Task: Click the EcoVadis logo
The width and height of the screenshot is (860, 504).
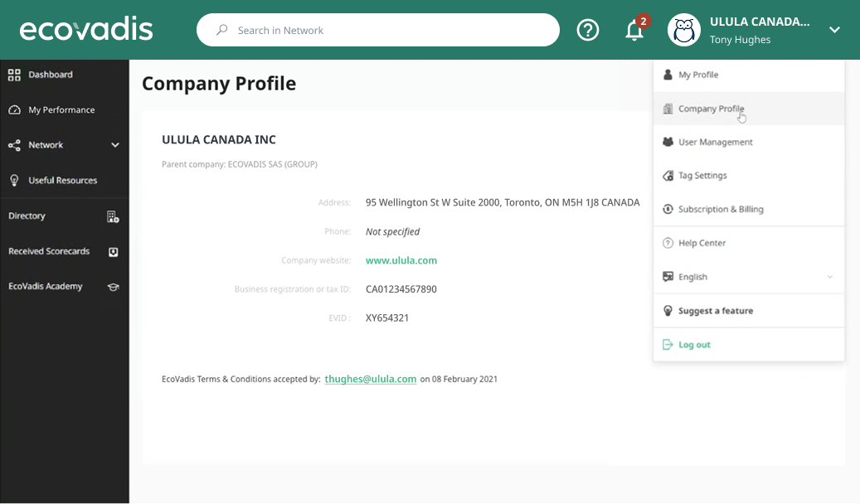Action: pyautogui.click(x=86, y=29)
